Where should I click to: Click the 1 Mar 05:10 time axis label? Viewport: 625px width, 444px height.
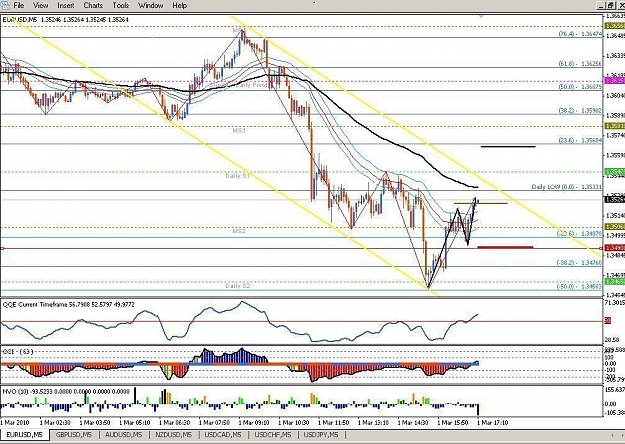(x=135, y=422)
